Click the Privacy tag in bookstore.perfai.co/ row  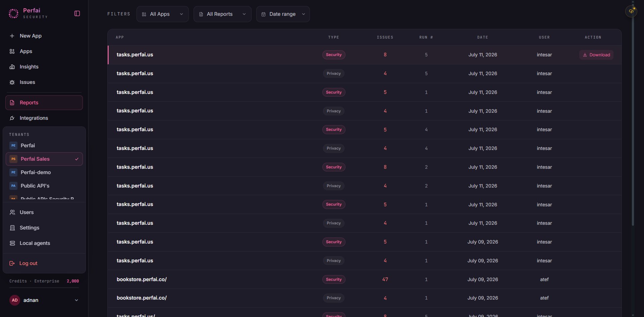[x=334, y=298]
